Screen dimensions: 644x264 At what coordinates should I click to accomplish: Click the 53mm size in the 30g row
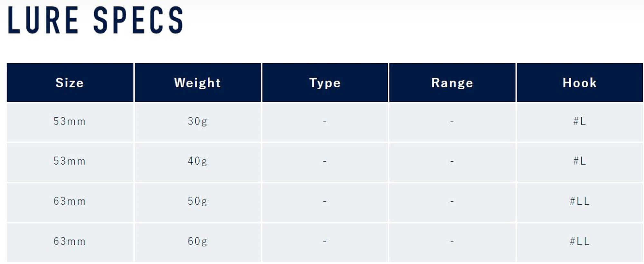70,121
